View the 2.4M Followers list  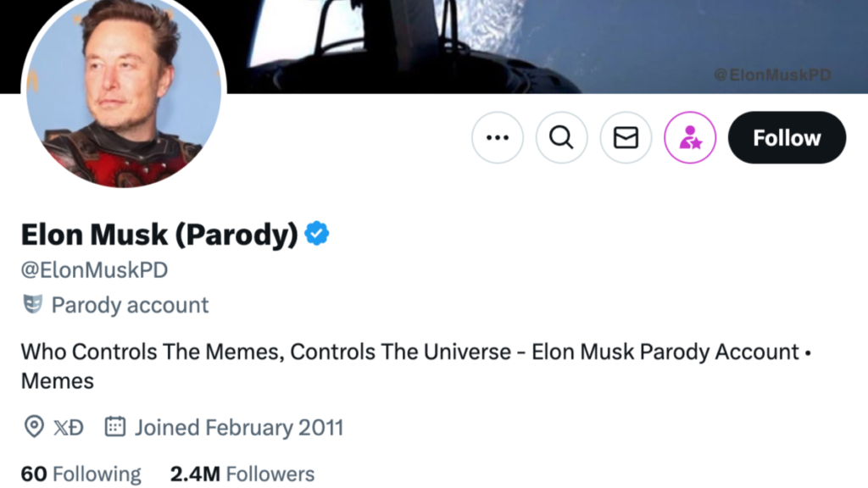[x=242, y=474]
